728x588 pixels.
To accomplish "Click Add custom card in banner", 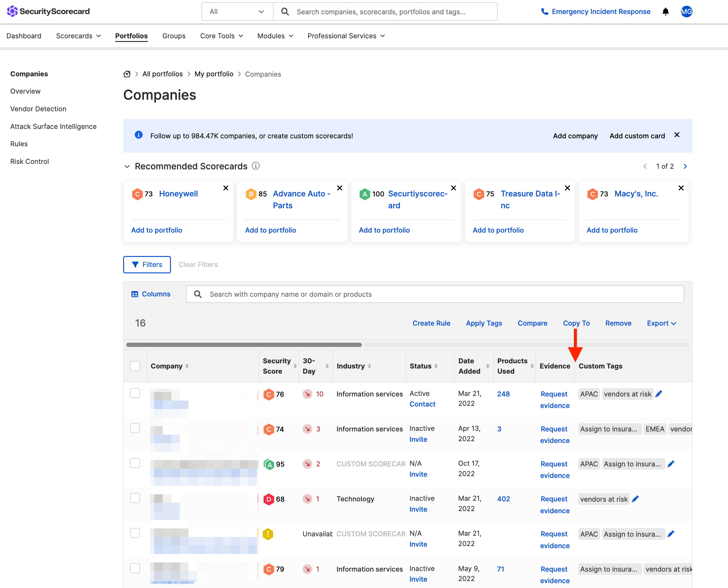I will (637, 136).
